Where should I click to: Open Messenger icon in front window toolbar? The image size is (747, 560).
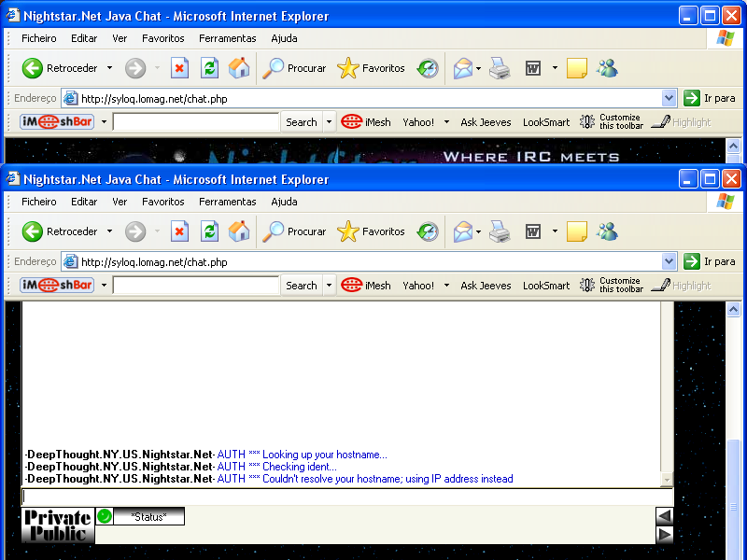pos(608,231)
